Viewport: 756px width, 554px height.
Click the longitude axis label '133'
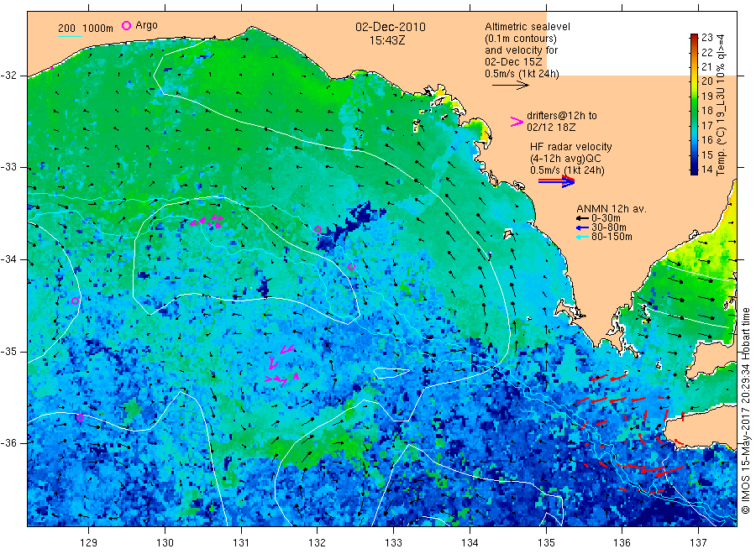point(393,543)
